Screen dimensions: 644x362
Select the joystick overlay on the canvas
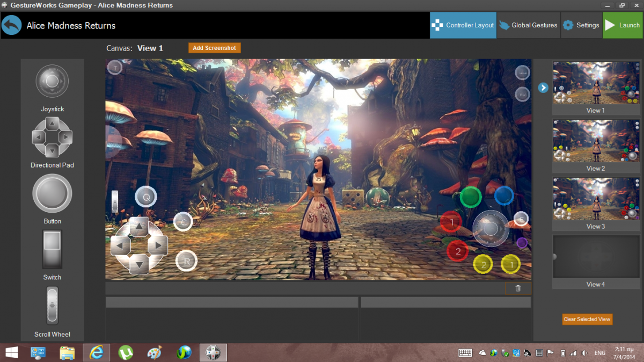(491, 229)
